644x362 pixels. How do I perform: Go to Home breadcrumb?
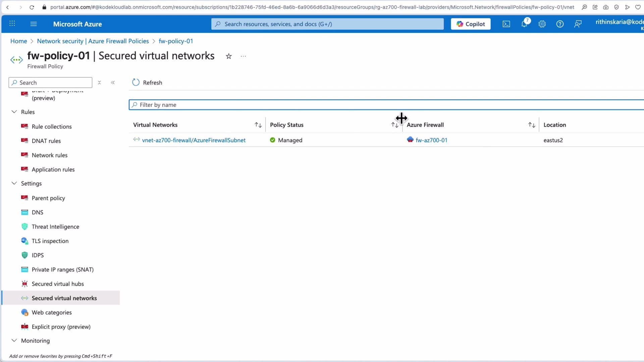click(18, 41)
